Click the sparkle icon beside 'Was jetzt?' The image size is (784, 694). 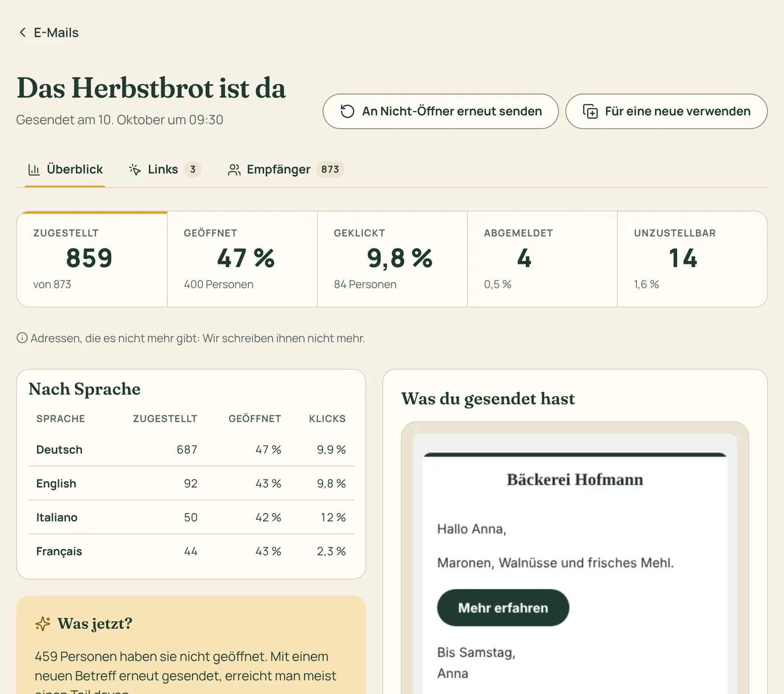point(43,624)
